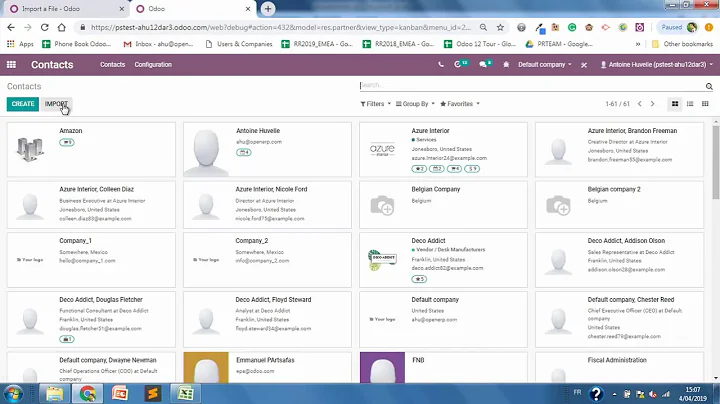
Task: Open the RR2019_EMEA bookmark
Action: tap(317, 44)
